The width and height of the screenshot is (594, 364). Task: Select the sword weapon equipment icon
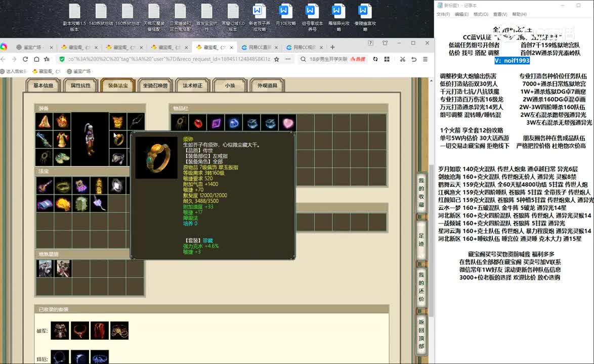(45, 140)
